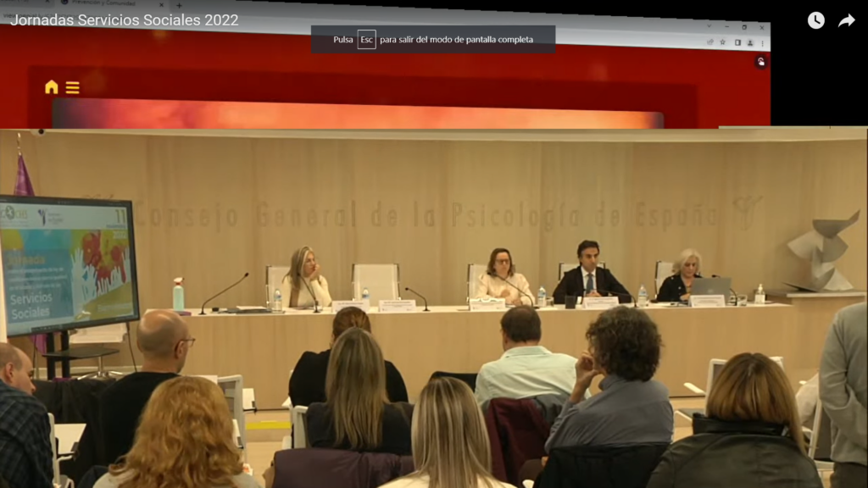Click the Esc key hint box
This screenshot has width=868, height=488.
click(366, 40)
